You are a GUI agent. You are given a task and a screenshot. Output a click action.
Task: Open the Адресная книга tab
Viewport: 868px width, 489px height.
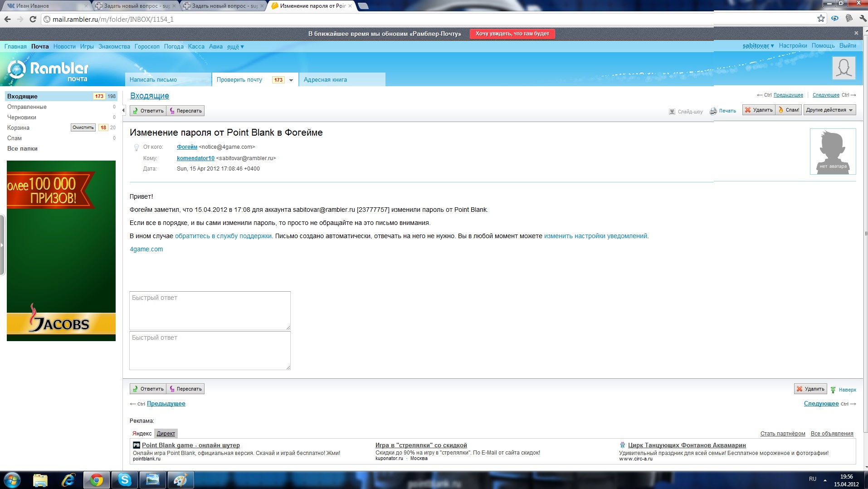(x=342, y=79)
